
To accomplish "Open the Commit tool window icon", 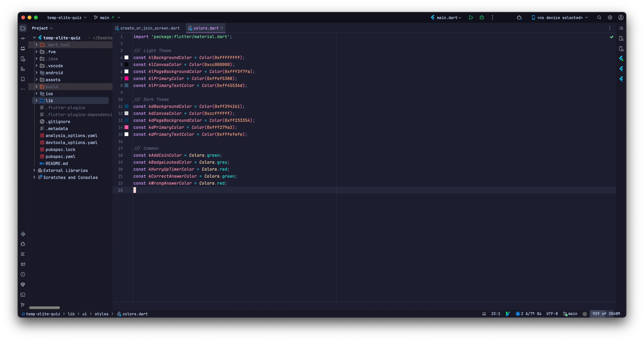I will (23, 38).
